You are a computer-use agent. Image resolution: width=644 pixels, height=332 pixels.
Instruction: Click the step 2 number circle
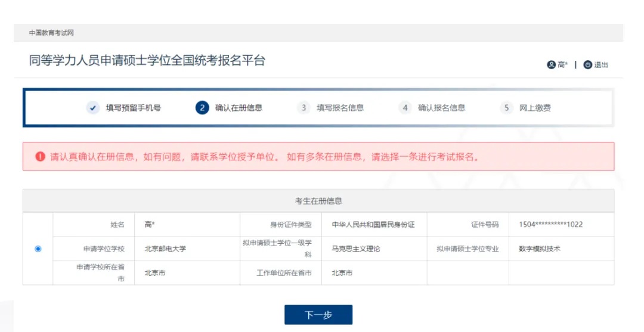(x=202, y=108)
